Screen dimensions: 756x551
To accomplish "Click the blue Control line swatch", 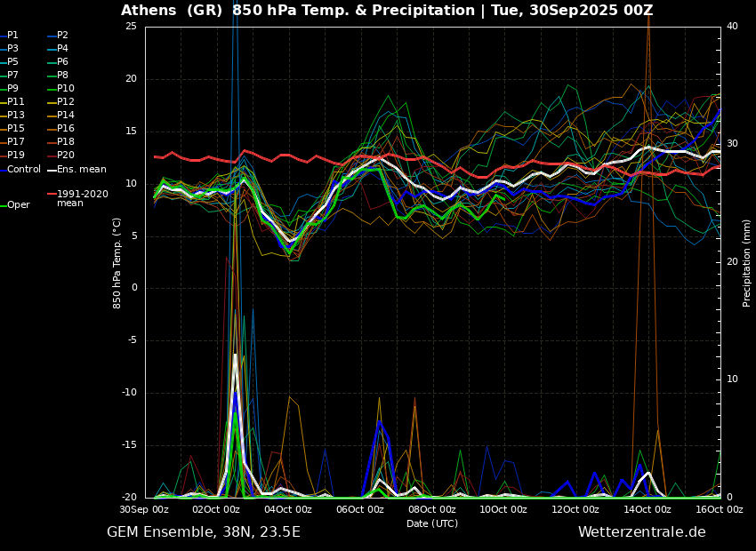I will click(x=3, y=170).
